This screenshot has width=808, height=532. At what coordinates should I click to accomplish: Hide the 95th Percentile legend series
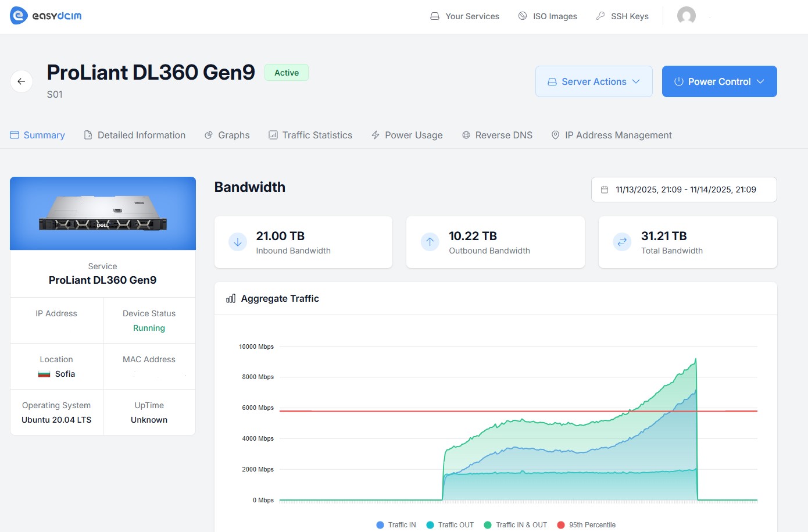point(587,524)
